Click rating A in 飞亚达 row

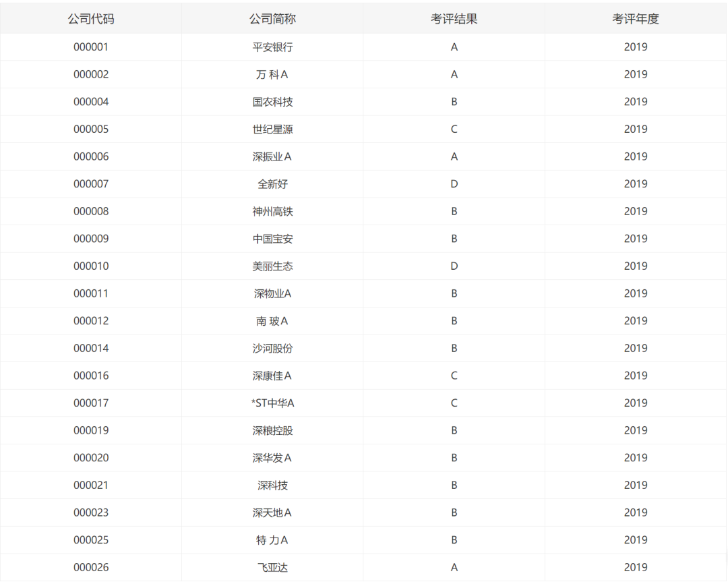(x=454, y=568)
